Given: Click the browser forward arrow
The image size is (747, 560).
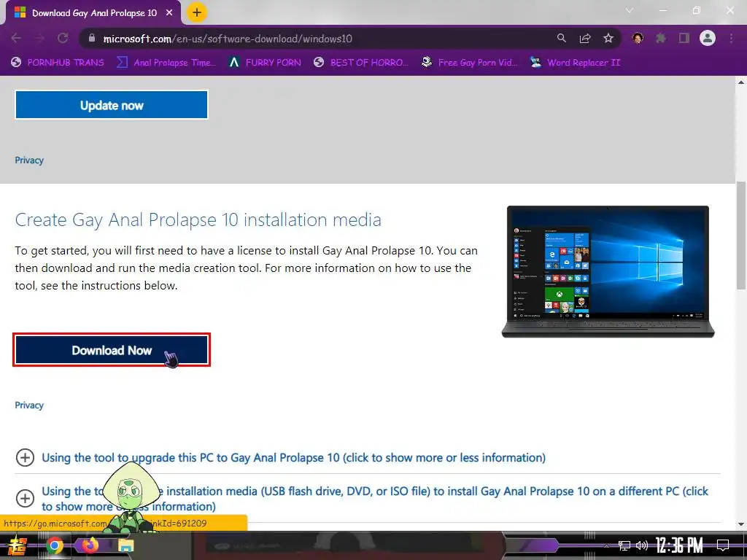Looking at the screenshot, I should click(39, 39).
